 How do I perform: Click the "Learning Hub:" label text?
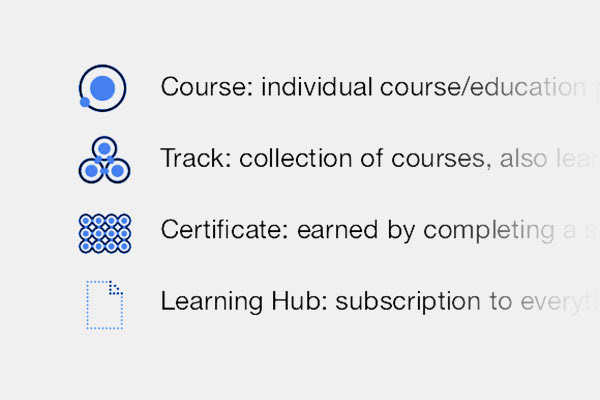tap(244, 301)
